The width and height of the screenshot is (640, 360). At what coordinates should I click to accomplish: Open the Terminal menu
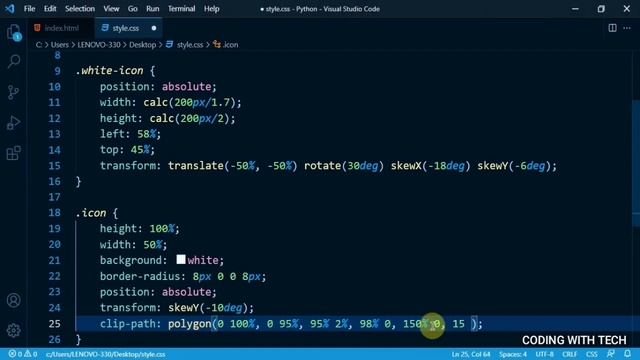(182, 9)
